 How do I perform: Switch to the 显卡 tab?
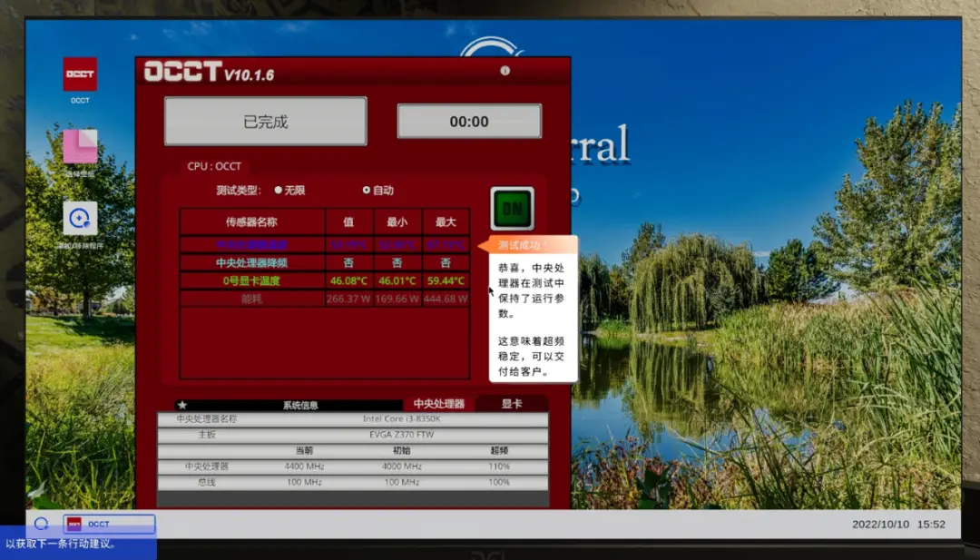coord(512,404)
